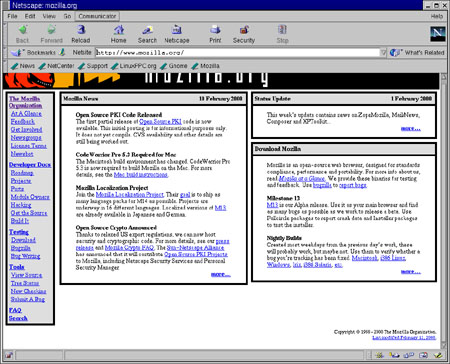
Task: Open the View menu
Action: [x=49, y=16]
